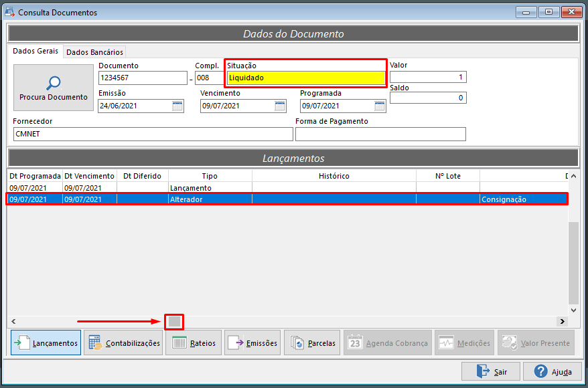The width and height of the screenshot is (588, 388).
Task: Click the vertical scrollbar up arrow
Action: pos(573,176)
